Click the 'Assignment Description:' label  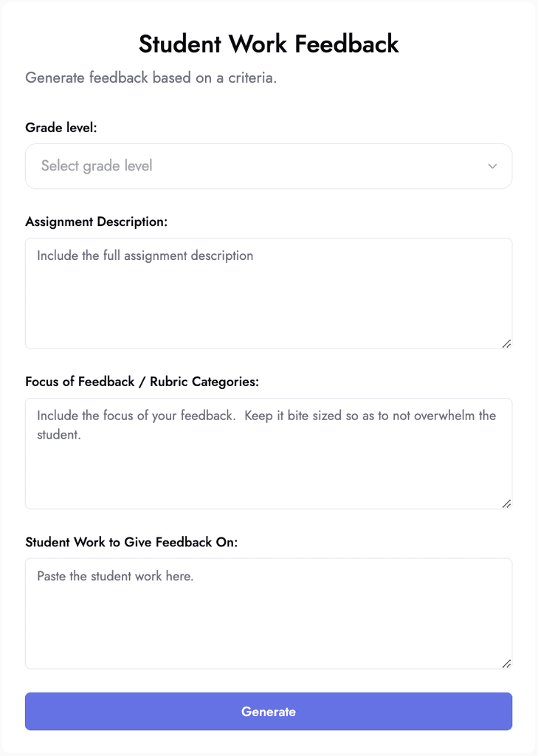(x=97, y=221)
